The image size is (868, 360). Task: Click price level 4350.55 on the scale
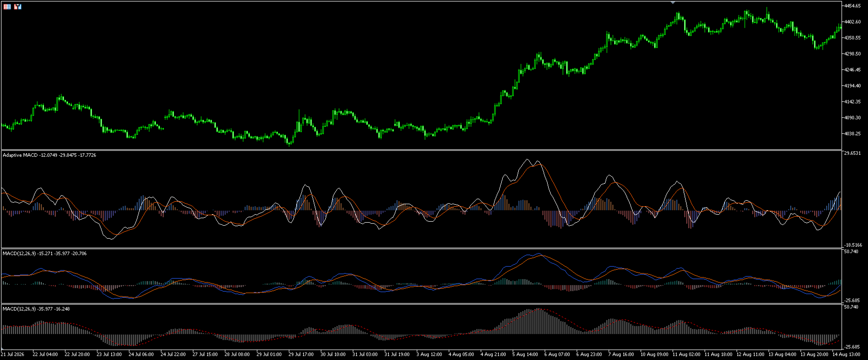[853, 38]
